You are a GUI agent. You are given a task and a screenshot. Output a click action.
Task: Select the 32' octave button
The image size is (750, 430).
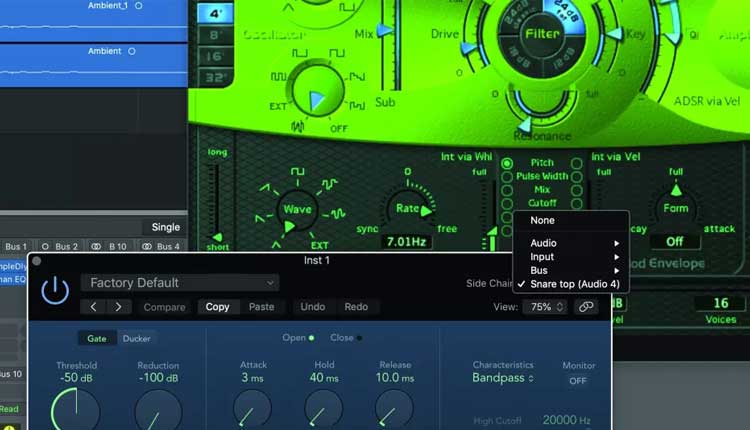[x=215, y=77]
